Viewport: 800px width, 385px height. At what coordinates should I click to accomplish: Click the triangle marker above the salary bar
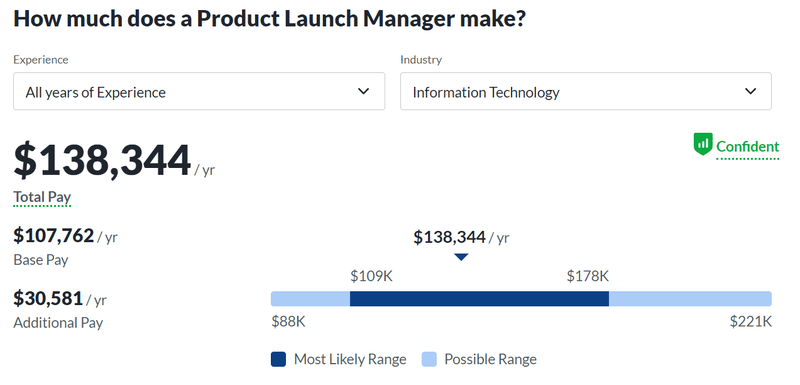coord(461,257)
